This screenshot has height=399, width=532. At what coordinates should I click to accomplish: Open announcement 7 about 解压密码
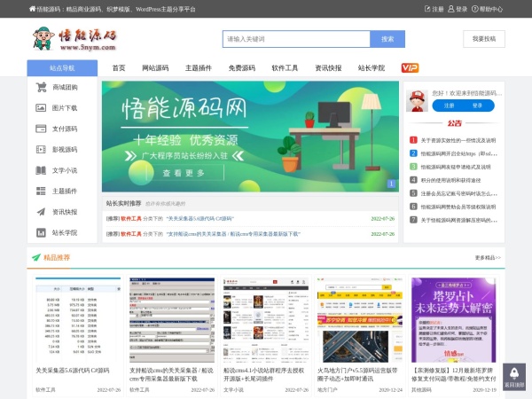[459, 220]
